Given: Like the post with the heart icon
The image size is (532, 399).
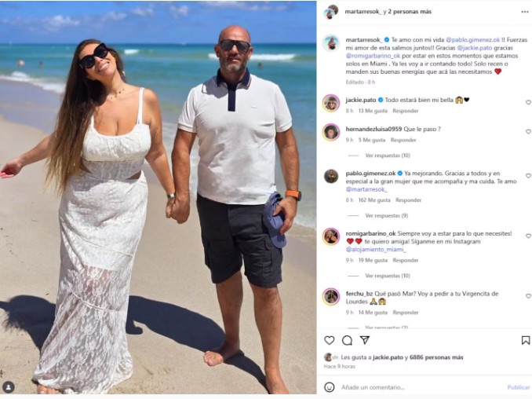Looking at the screenshot, I should click(x=329, y=340).
